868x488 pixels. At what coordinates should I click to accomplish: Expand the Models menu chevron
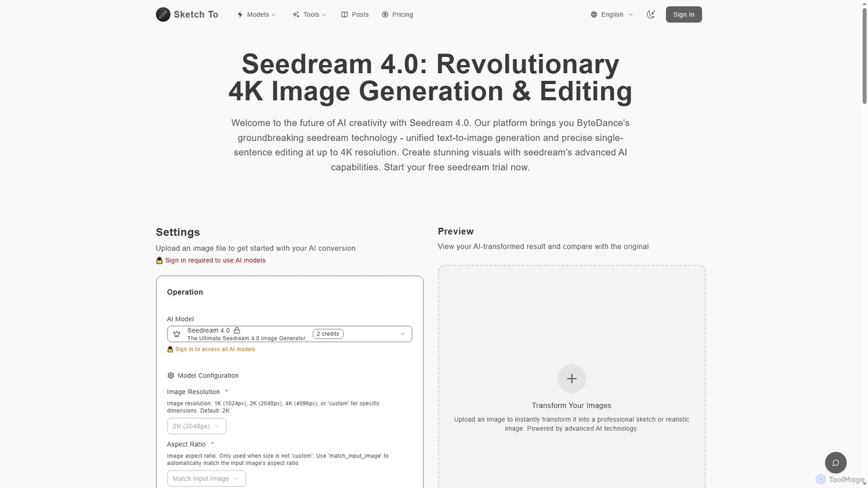273,15
